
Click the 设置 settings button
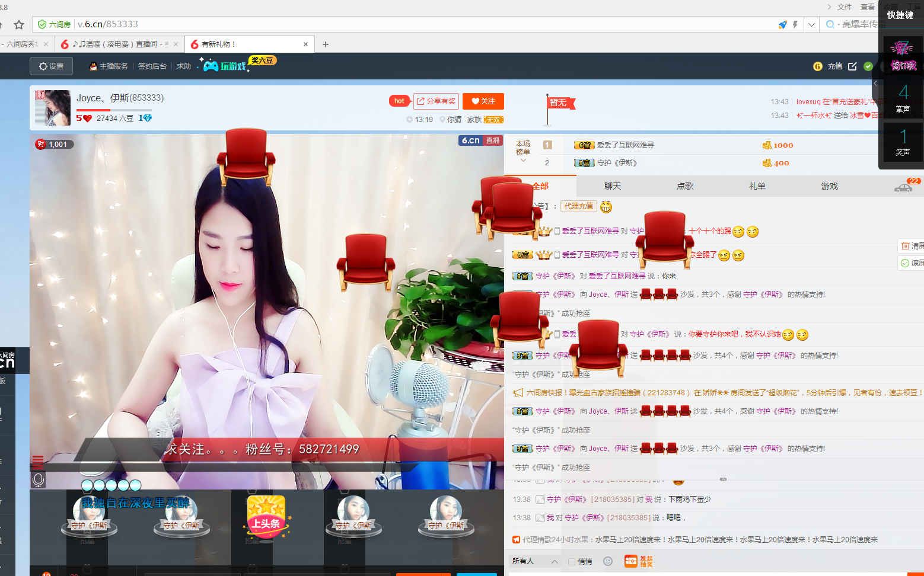[51, 66]
